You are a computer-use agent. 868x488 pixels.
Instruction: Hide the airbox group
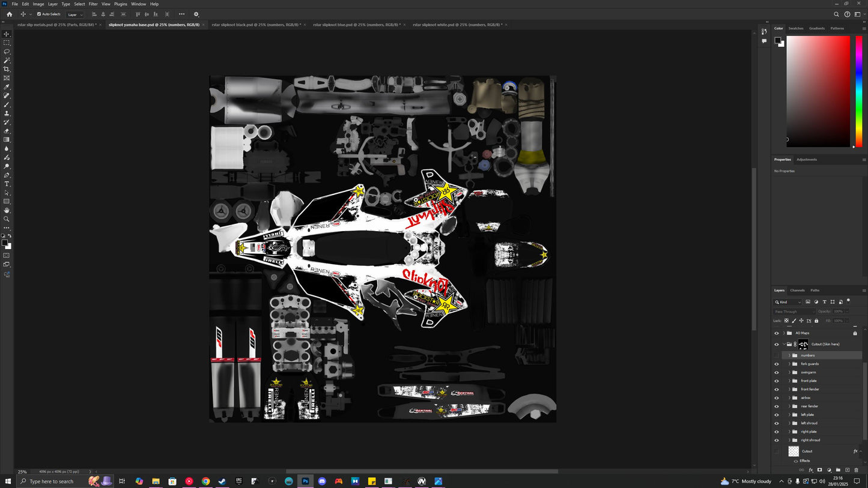pos(776,397)
